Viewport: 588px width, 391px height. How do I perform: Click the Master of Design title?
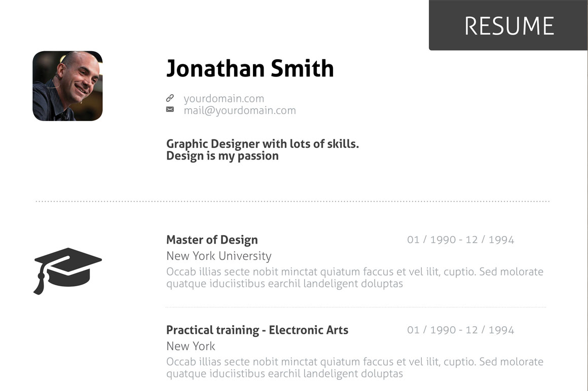212,240
